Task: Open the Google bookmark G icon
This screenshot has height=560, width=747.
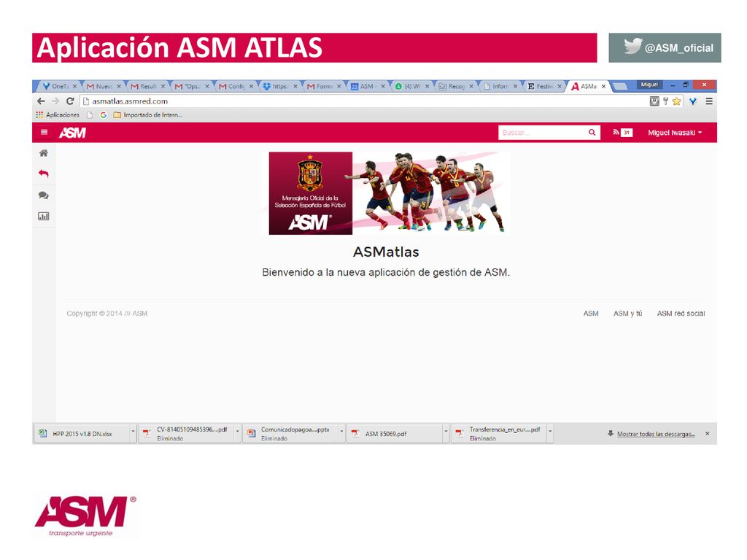Action: click(x=104, y=114)
